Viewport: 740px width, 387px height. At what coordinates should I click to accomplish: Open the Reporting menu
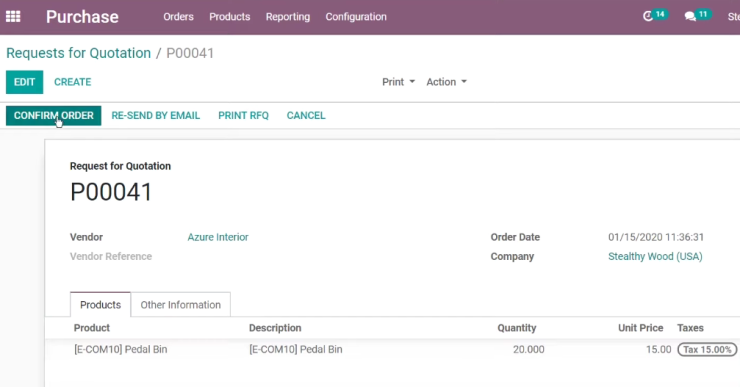[x=288, y=17]
